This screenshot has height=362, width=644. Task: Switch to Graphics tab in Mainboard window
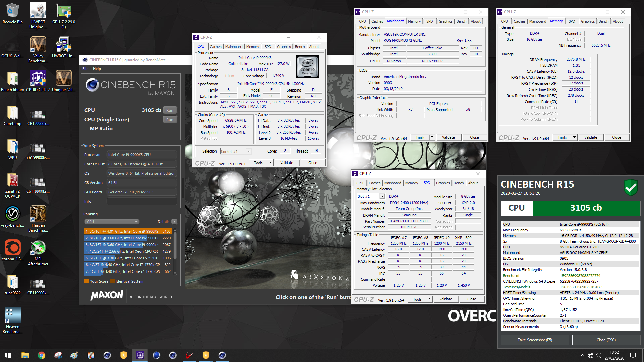445,21
